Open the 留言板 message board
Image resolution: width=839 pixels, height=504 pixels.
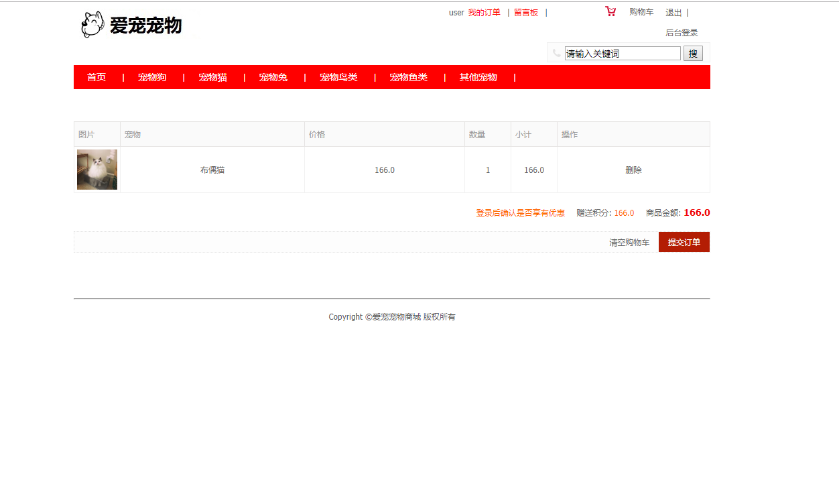click(x=527, y=12)
